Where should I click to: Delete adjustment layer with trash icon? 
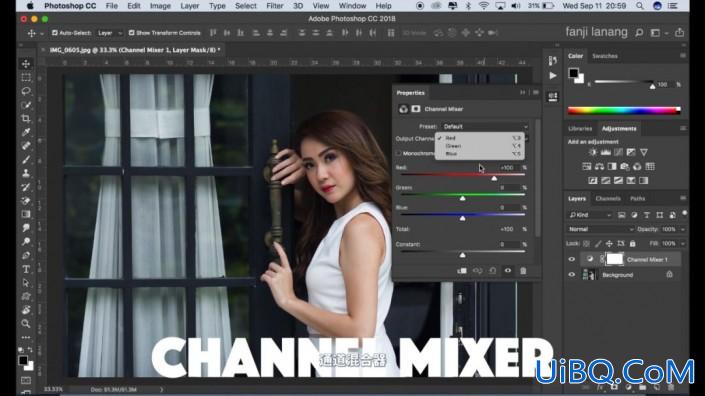pos(523,271)
